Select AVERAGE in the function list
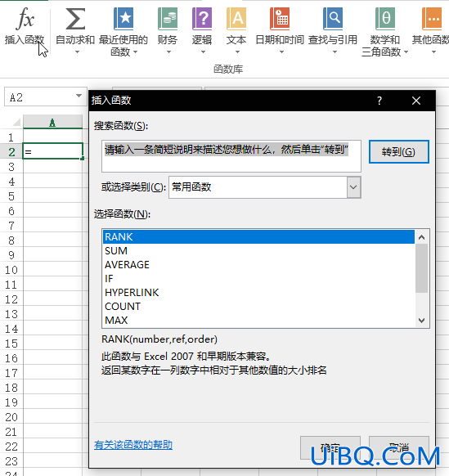The image size is (449, 476). coord(258,265)
